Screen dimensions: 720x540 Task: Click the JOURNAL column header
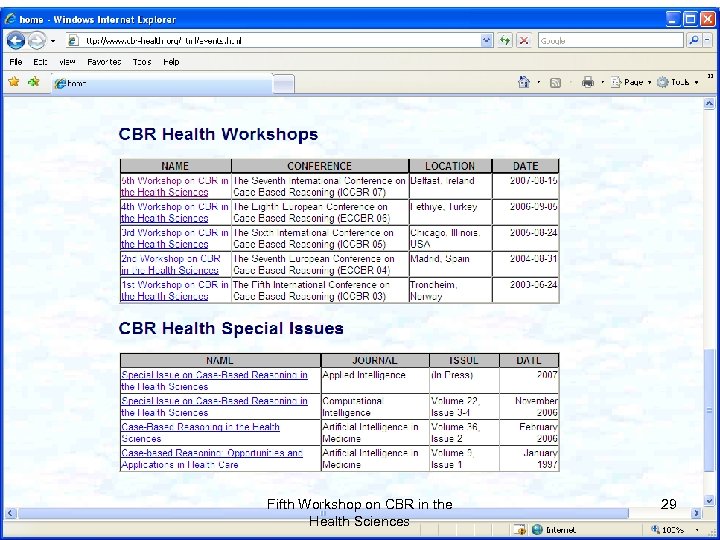[x=375, y=360]
